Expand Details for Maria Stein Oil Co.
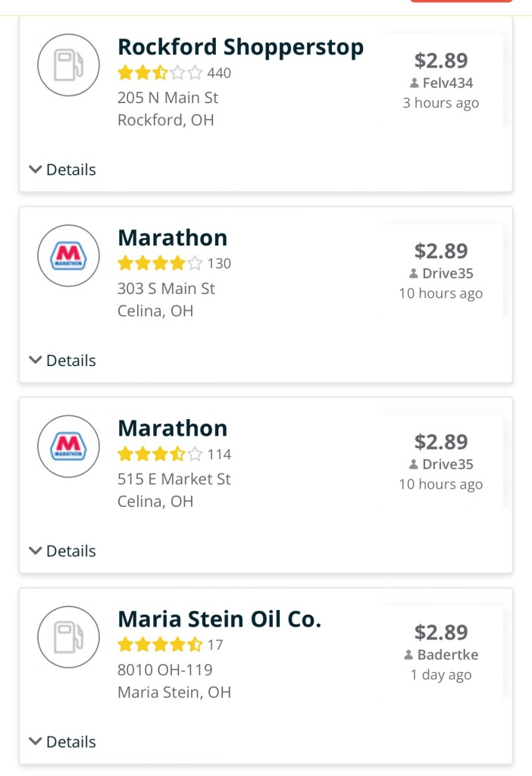532x776 pixels. coord(63,742)
